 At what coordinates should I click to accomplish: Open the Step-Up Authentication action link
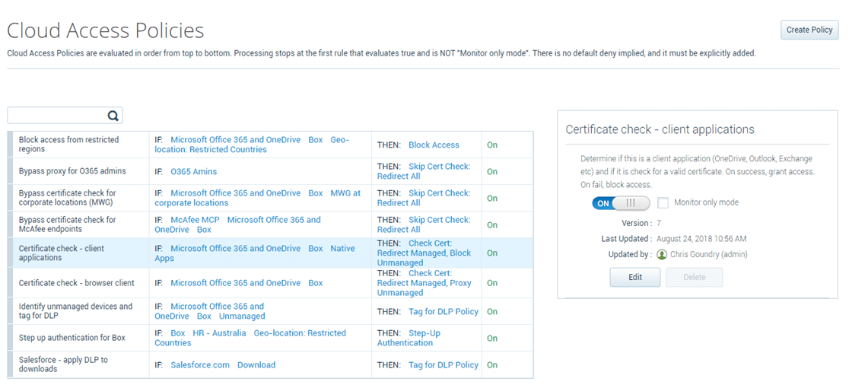[x=409, y=339]
